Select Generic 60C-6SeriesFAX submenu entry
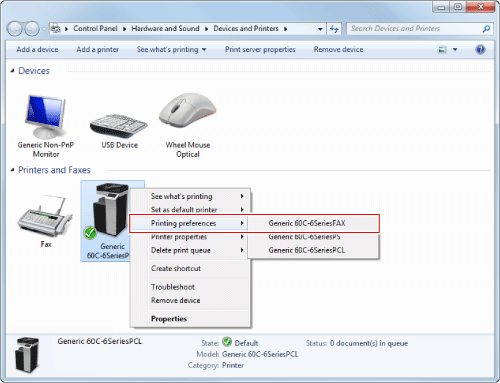Image resolution: width=500 pixels, height=383 pixels. tap(313, 223)
